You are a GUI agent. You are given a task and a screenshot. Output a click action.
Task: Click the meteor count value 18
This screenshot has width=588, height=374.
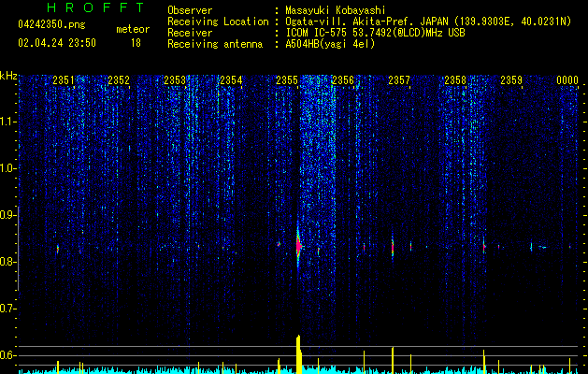coord(136,43)
